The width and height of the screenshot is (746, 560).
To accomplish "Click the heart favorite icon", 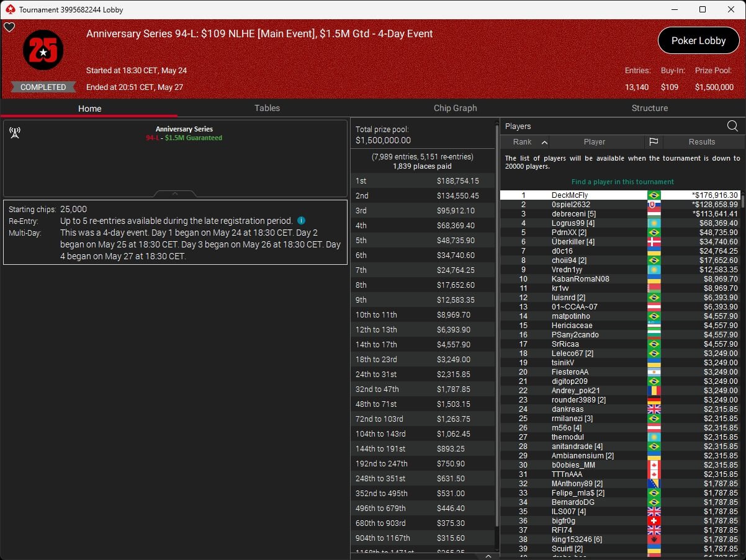I will click(9, 27).
